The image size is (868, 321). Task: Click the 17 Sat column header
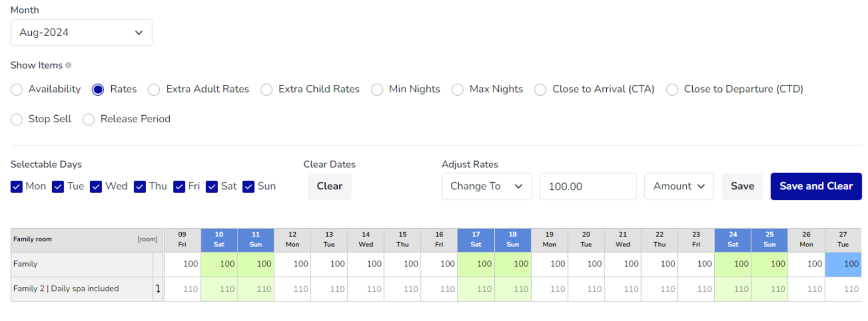click(476, 240)
